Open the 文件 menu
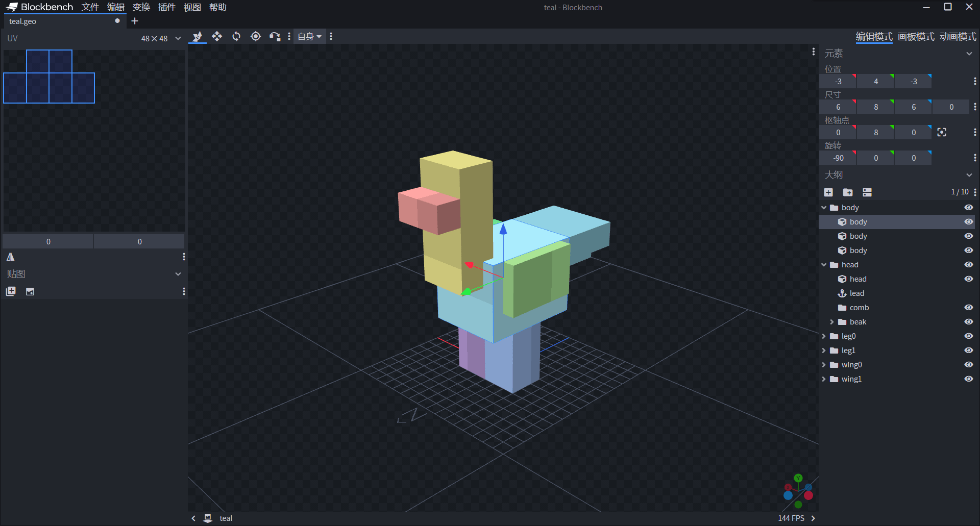980x526 pixels. (90, 7)
